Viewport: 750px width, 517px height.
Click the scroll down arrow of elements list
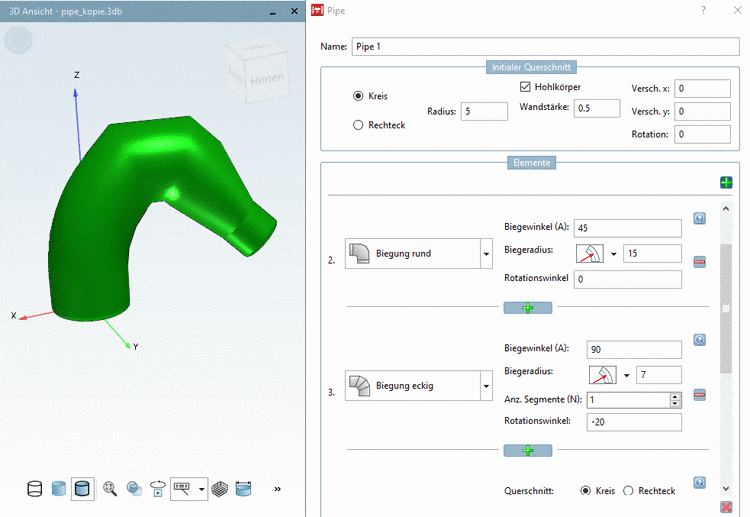coord(726,488)
